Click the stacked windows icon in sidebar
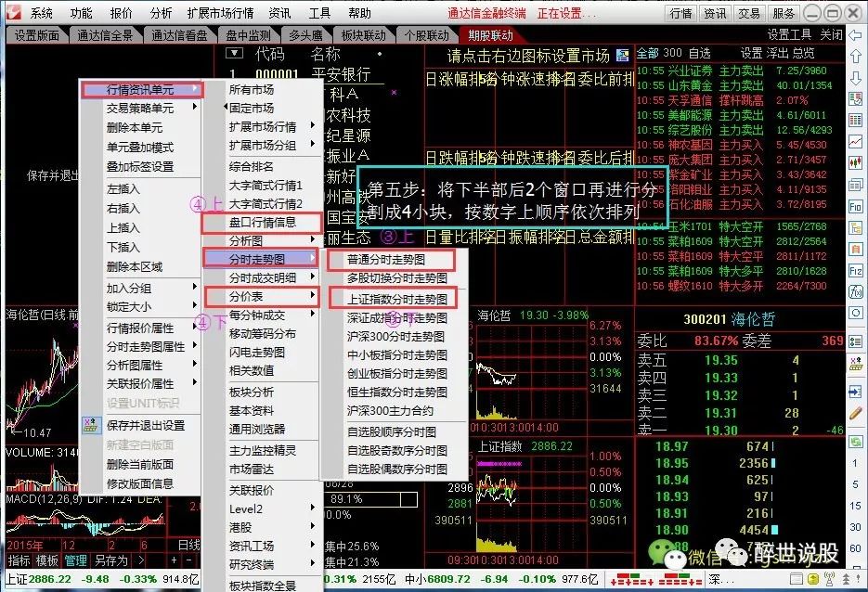Viewport: 868px width, 592px height. tap(855, 185)
